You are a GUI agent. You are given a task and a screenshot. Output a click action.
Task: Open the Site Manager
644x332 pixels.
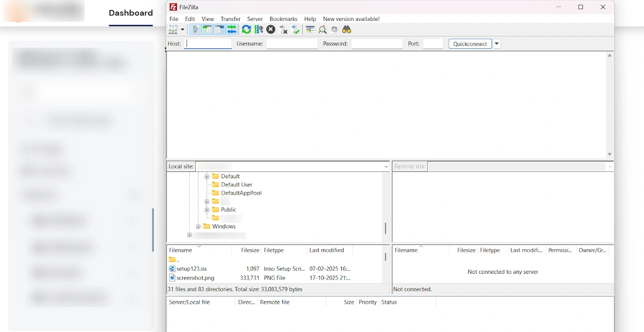(x=173, y=29)
